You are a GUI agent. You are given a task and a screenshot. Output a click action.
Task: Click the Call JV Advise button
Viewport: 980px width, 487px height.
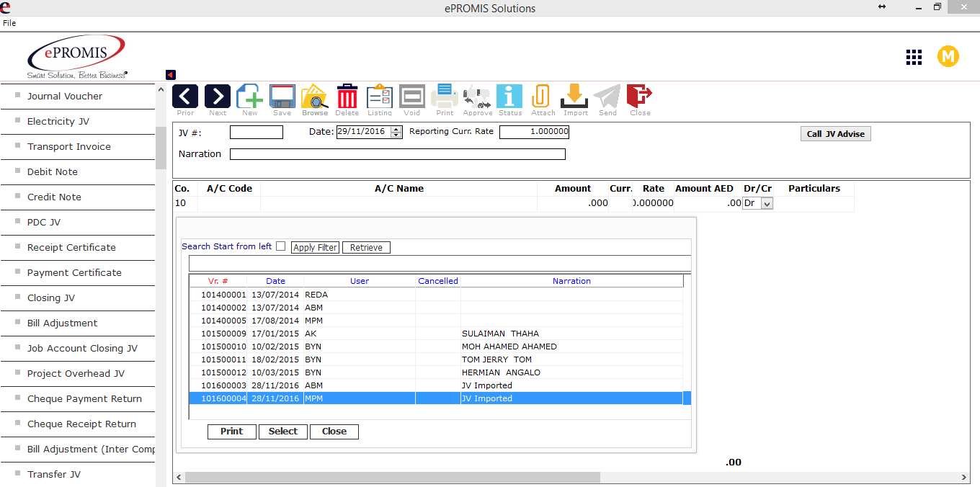(x=835, y=134)
